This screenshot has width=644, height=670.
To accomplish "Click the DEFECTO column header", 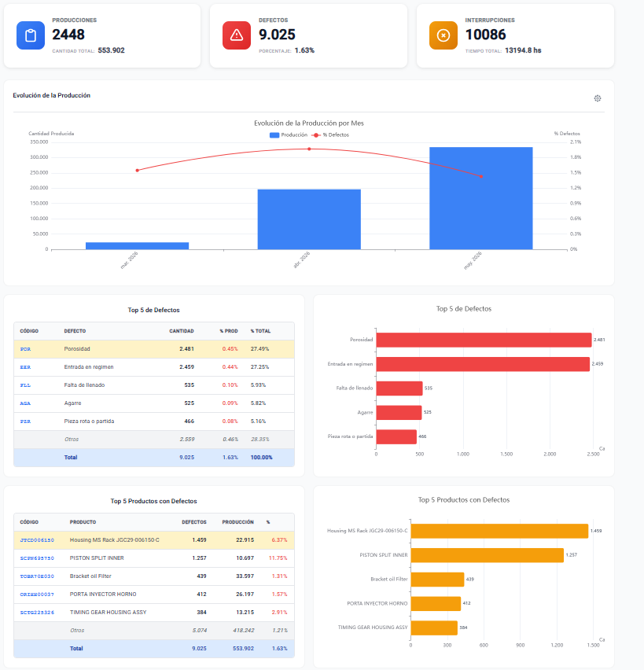I will pyautogui.click(x=75, y=331).
